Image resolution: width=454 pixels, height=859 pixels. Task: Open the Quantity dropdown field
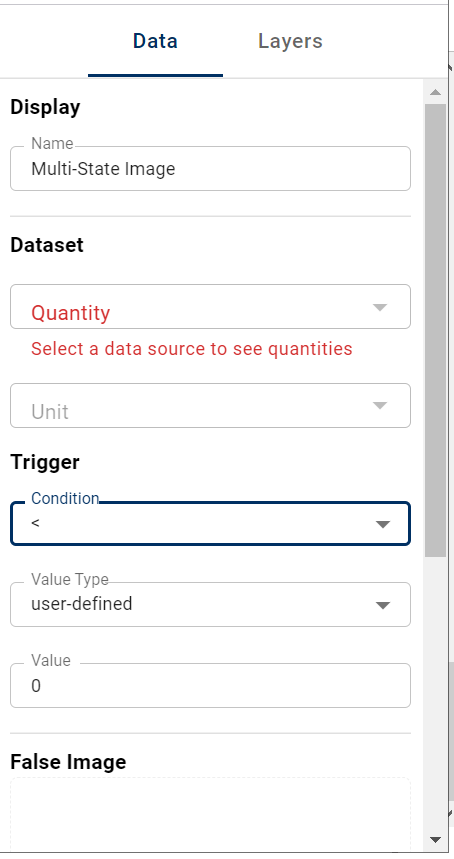(210, 307)
